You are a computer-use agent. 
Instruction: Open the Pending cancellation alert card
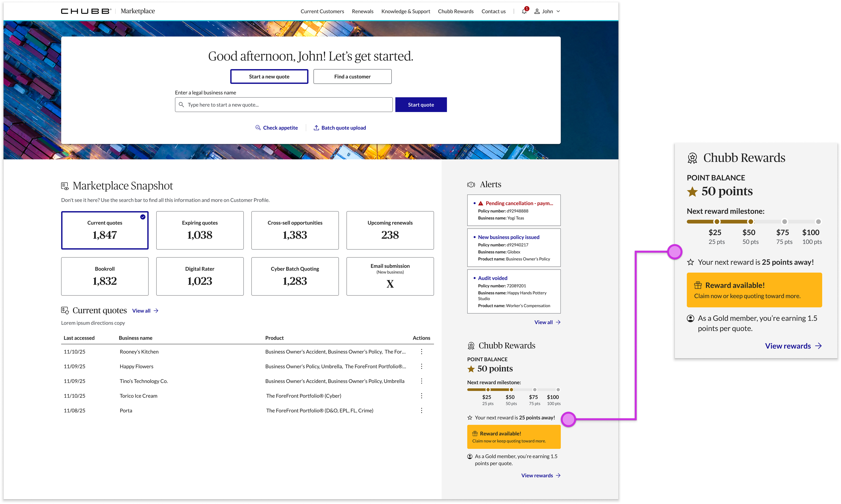click(514, 210)
